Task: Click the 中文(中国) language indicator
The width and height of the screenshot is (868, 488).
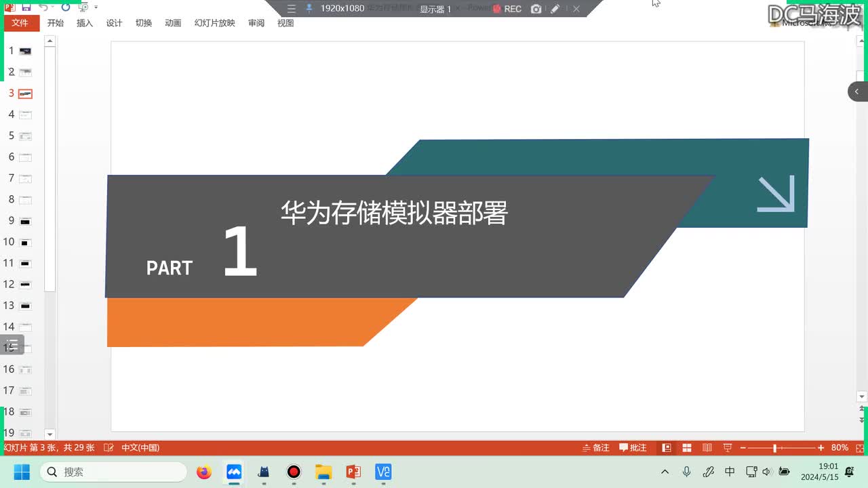Action: point(140,448)
